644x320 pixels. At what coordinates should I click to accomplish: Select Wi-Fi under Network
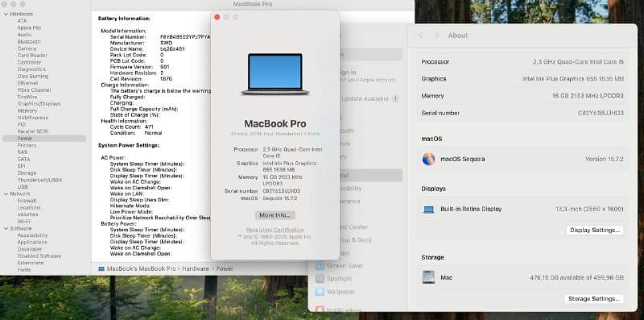pyautogui.click(x=24, y=222)
